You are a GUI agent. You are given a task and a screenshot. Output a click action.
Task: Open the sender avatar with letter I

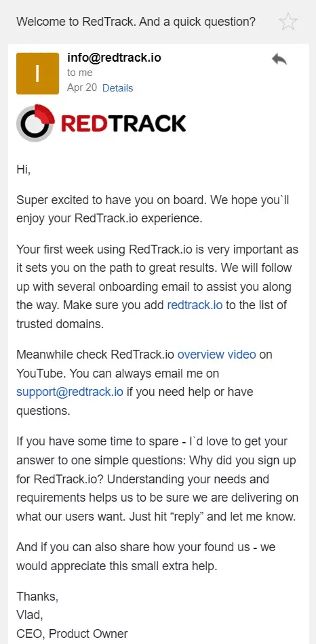[37, 73]
